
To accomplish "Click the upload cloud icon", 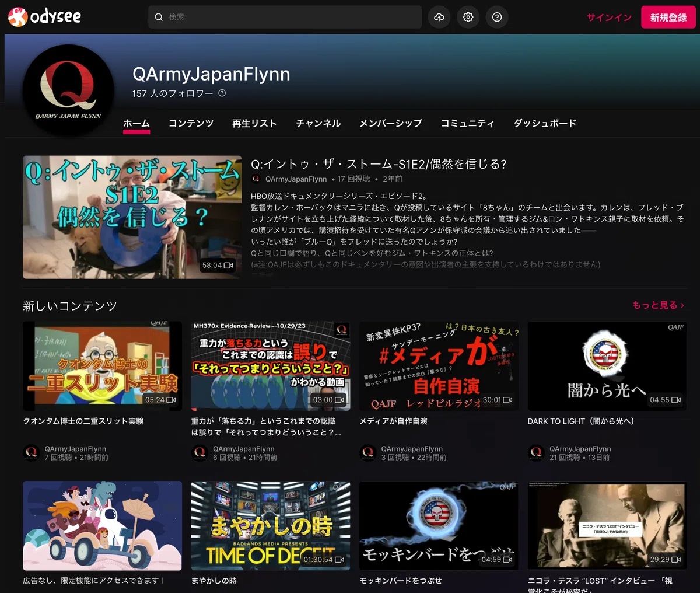I will [439, 18].
